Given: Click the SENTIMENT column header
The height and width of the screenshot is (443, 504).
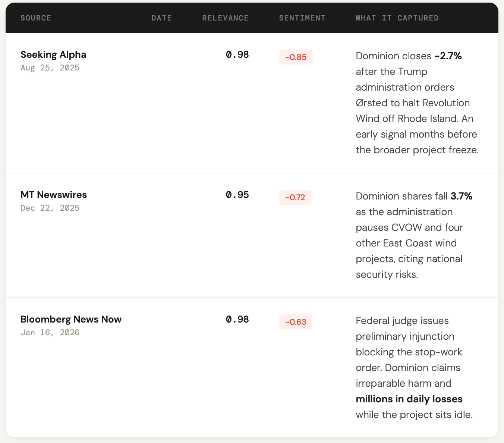Looking at the screenshot, I should [302, 18].
